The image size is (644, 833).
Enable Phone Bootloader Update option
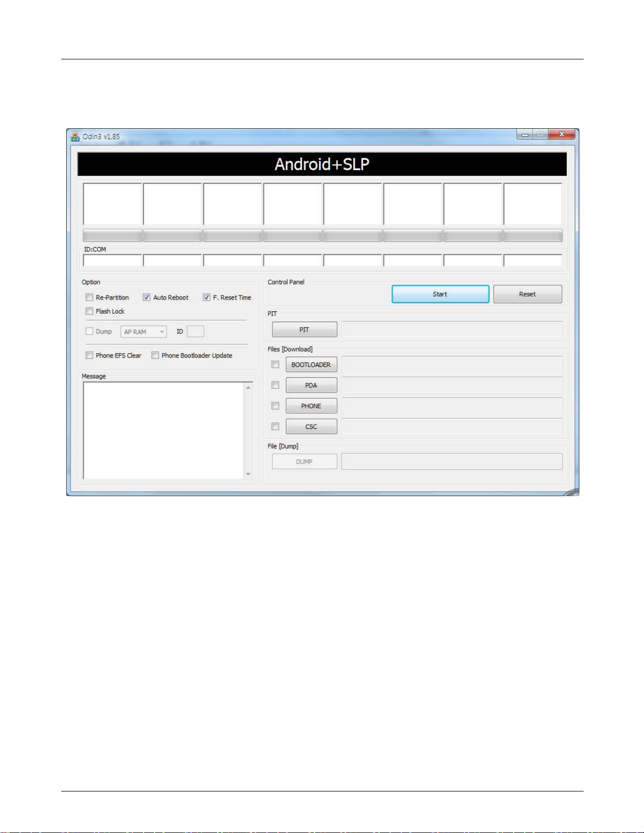[155, 355]
